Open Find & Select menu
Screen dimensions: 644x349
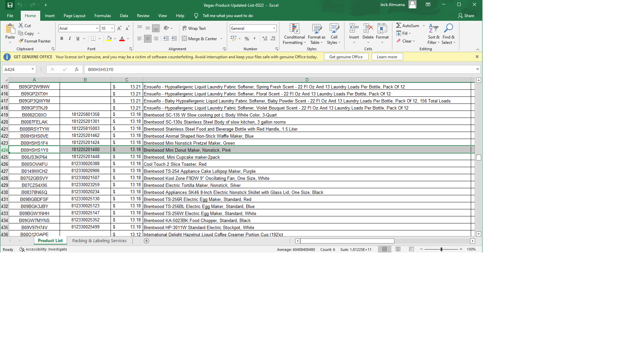pos(448,34)
